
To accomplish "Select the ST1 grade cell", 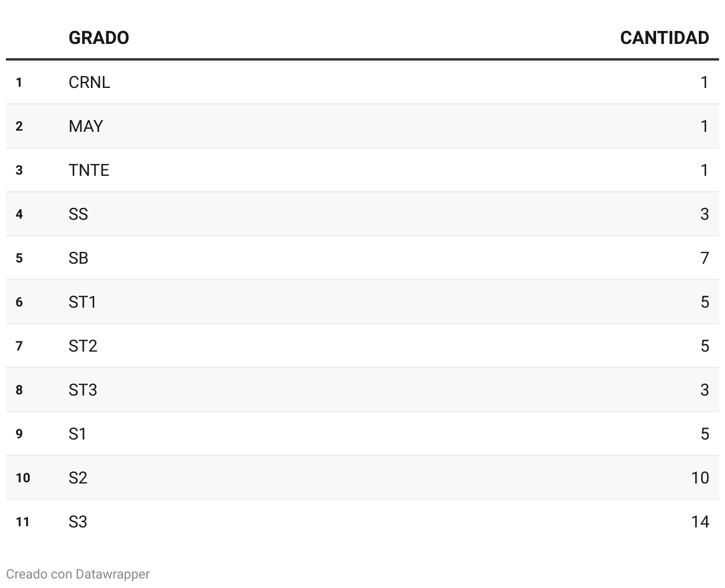I will pyautogui.click(x=83, y=302).
